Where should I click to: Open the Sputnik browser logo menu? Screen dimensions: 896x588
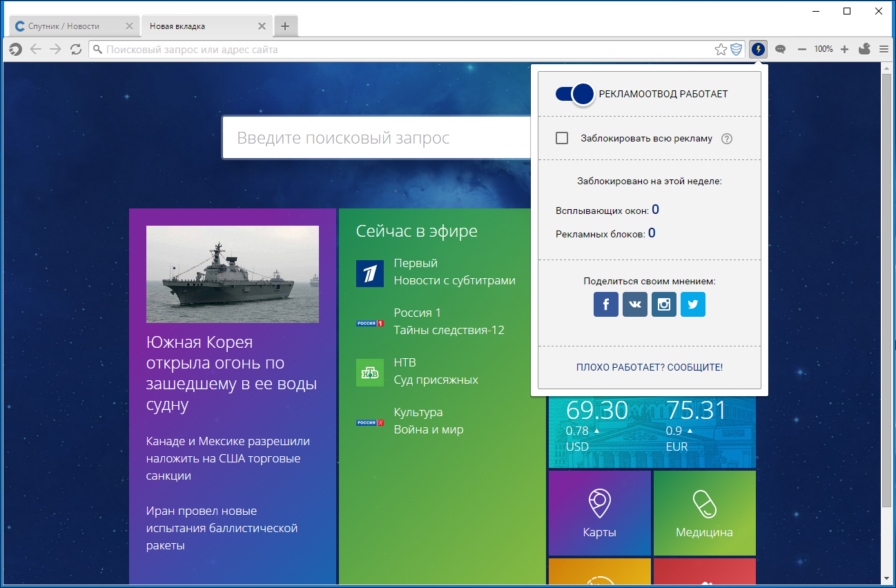tap(15, 50)
